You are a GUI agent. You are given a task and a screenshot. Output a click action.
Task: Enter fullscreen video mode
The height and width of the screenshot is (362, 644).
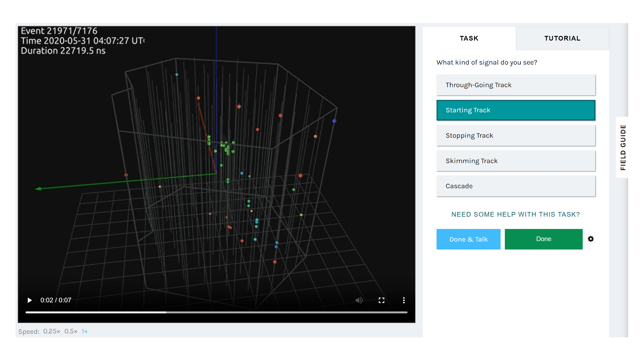point(381,300)
